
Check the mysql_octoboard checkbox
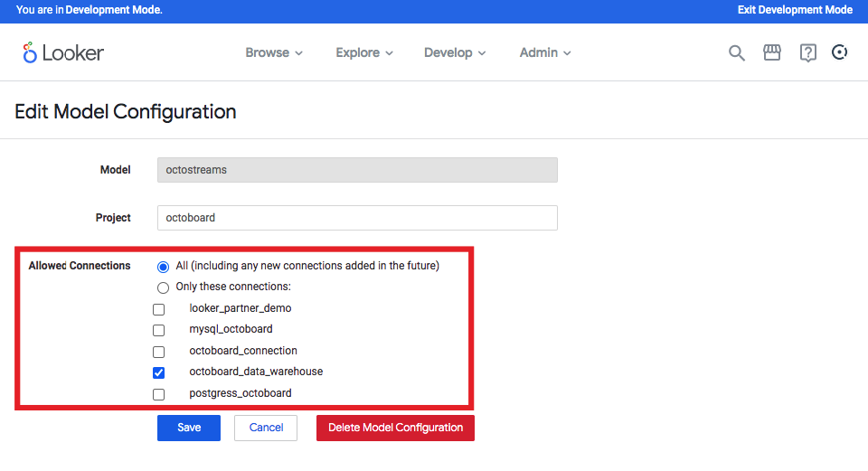[159, 330]
